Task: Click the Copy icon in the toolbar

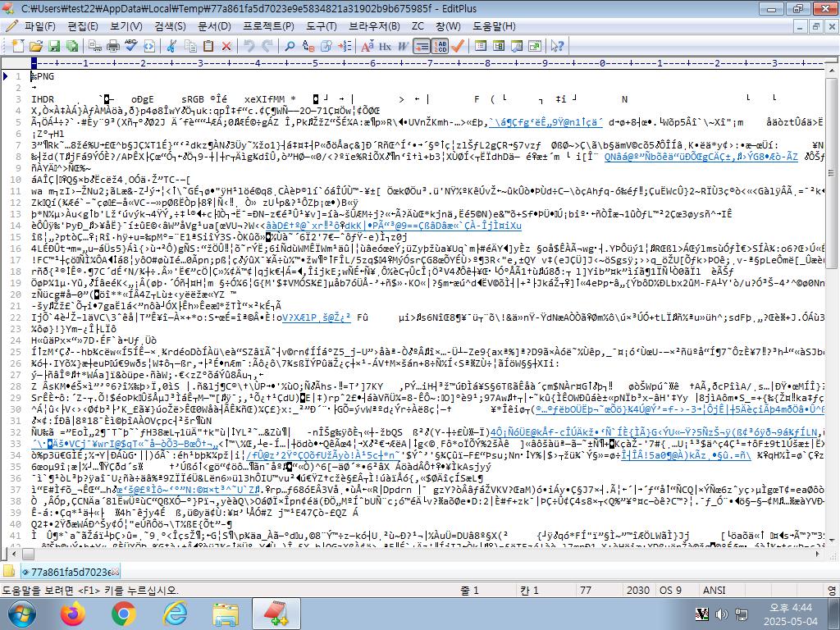Action: click(x=190, y=46)
